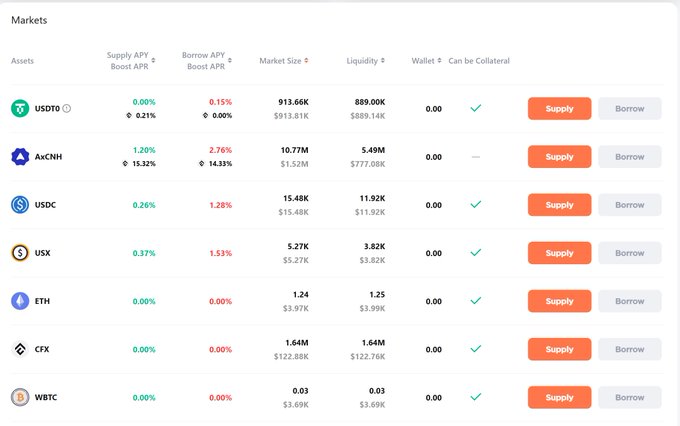The image size is (680, 426).
Task: Click the USX token icon
Action: (20, 253)
